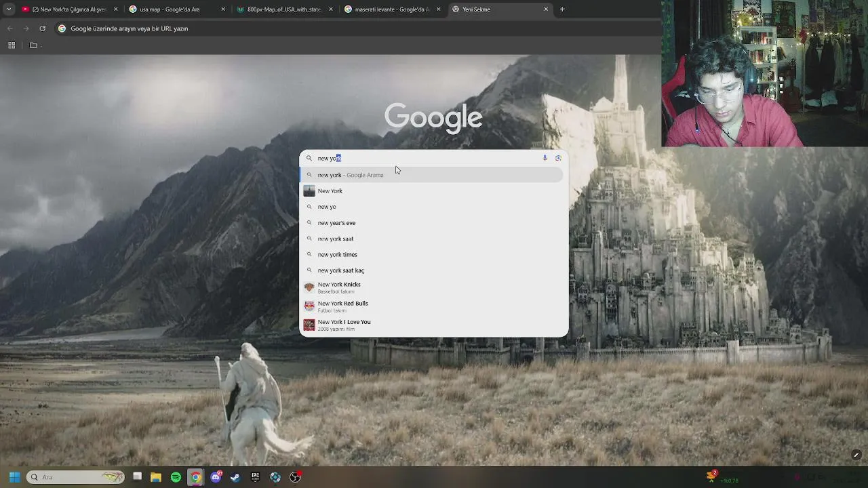Click the Windows taskbar search box 'Ara'
Viewport: 868px width, 488px height.
[x=75, y=477]
